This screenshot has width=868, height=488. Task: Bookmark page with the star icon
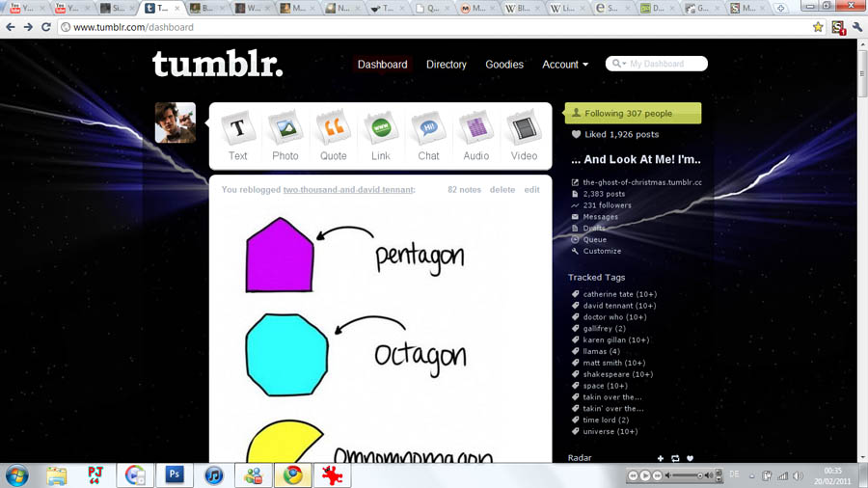[818, 27]
